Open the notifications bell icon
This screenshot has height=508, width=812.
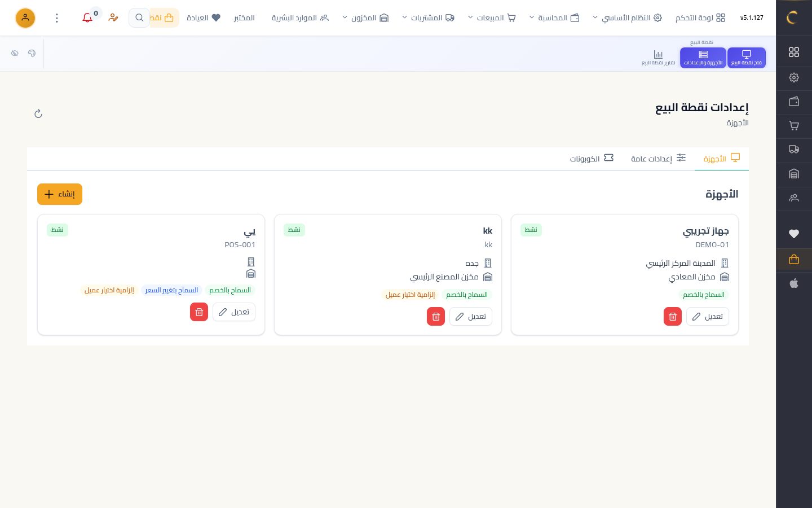click(87, 17)
